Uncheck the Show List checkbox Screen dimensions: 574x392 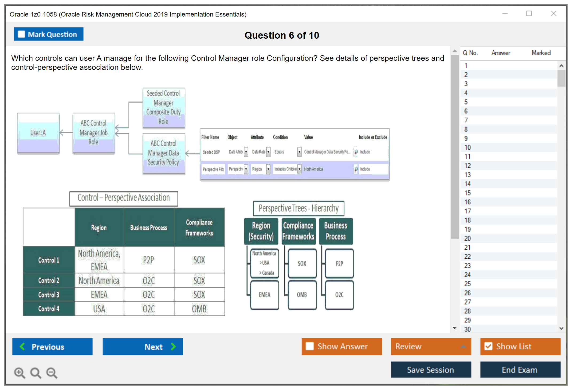[x=488, y=346]
